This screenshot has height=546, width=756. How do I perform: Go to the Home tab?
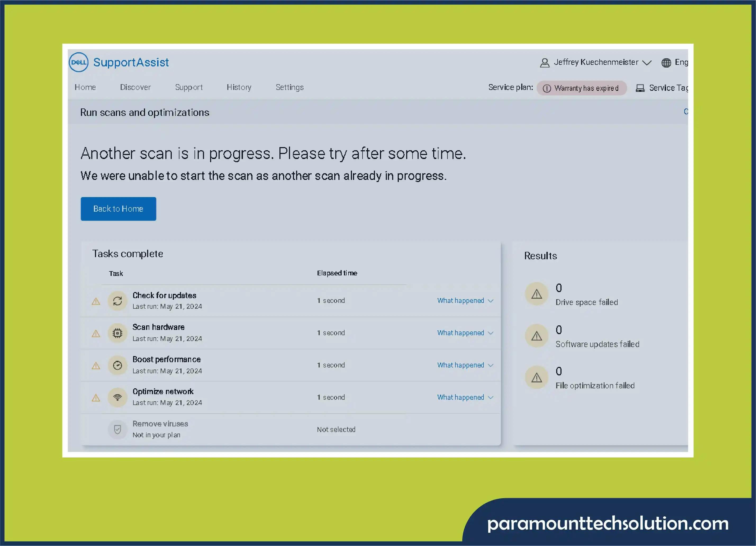[x=85, y=87]
